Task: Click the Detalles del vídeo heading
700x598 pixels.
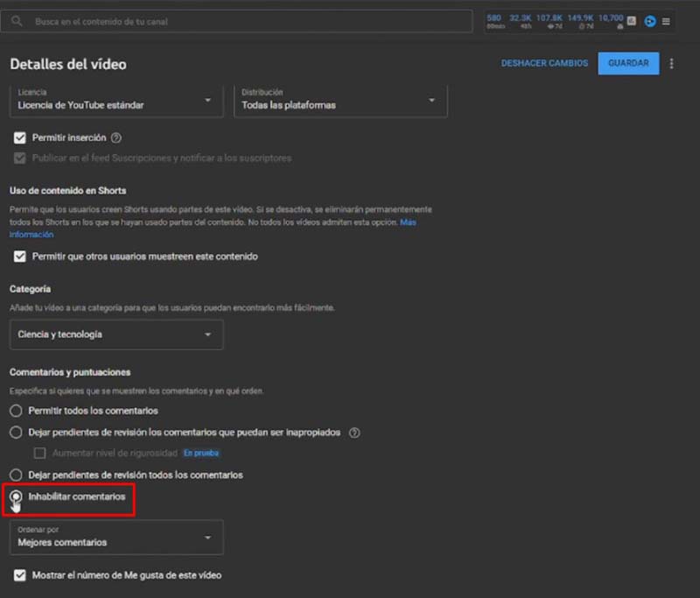Action: [68, 64]
